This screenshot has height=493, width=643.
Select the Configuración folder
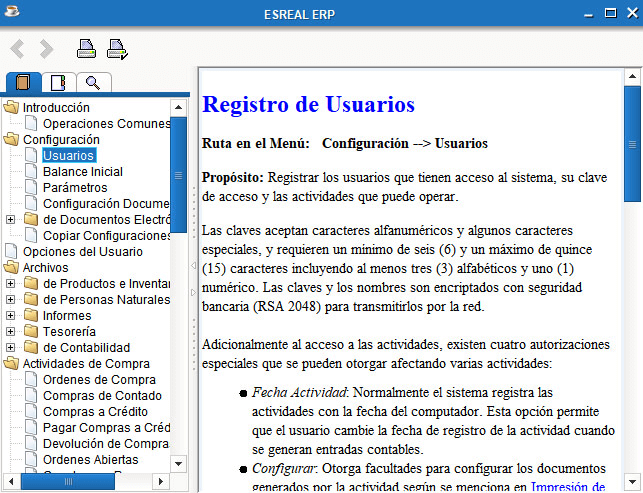click(61, 139)
